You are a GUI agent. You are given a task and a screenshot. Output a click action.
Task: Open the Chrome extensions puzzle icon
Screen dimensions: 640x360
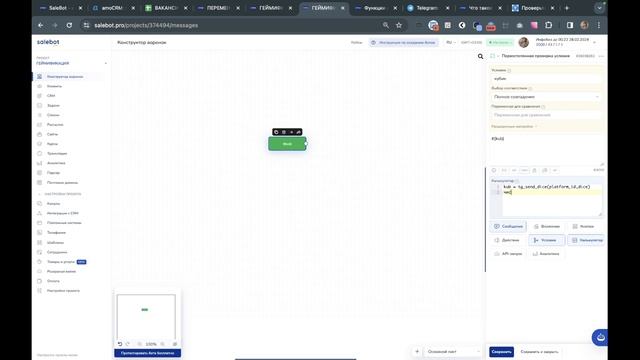548,25
